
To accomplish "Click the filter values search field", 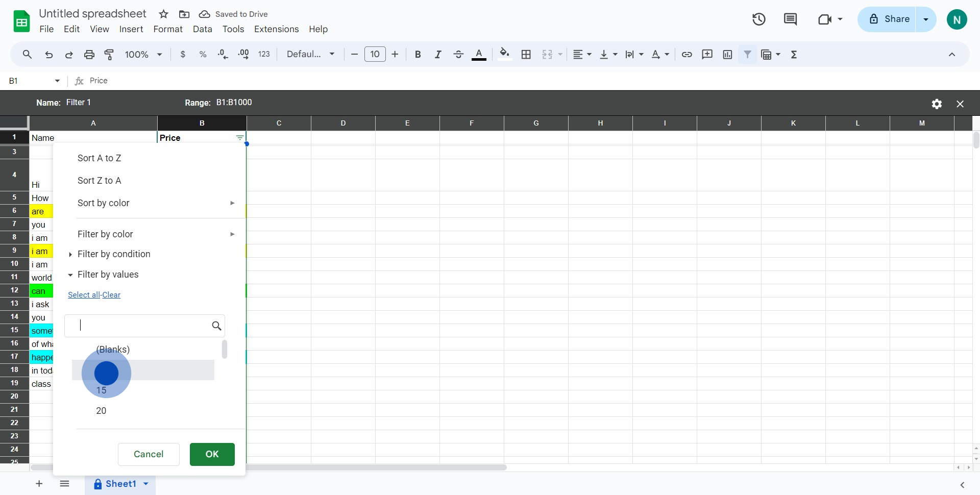I will point(143,326).
